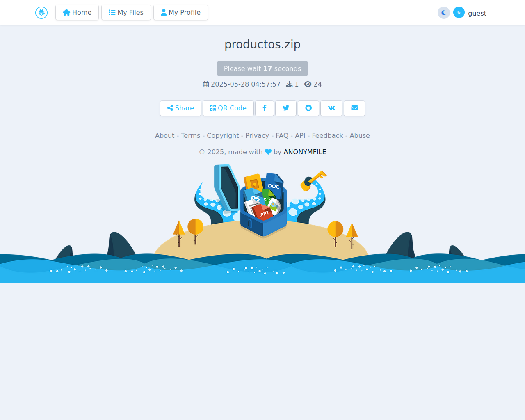Open My Profile page
The width and height of the screenshot is (525, 420).
[180, 12]
